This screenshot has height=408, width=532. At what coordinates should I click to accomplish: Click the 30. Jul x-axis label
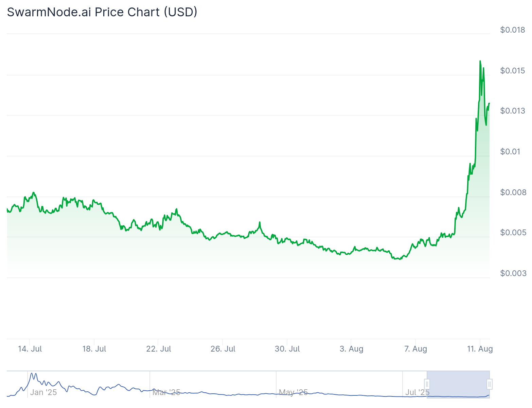[287, 349]
